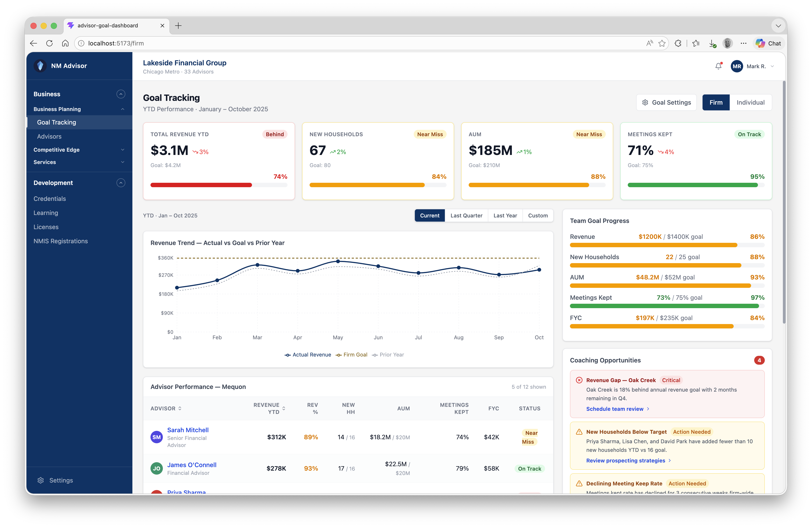The image size is (812, 528).
Task: Click the Meetings Kept 95% progress bar
Action: 696,185
